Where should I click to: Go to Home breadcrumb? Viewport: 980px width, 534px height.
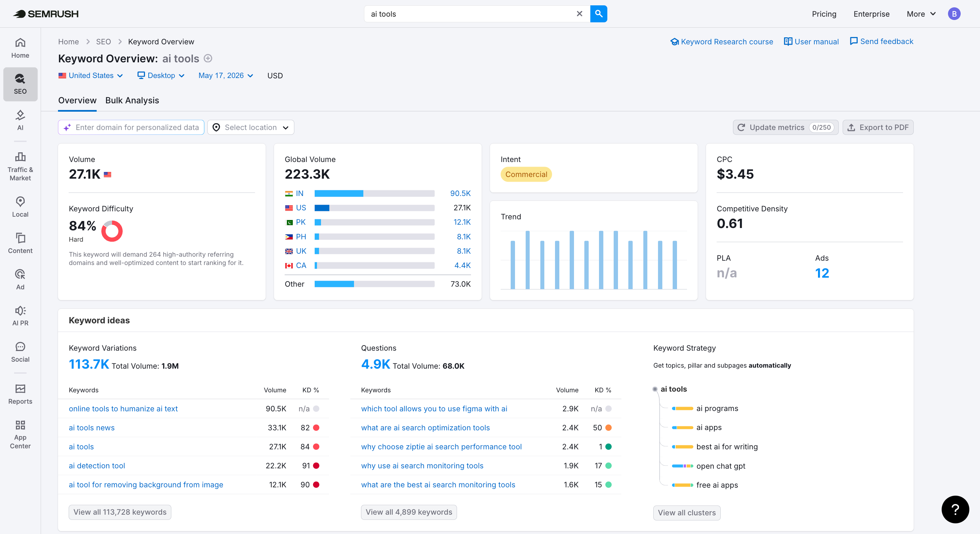(x=68, y=42)
